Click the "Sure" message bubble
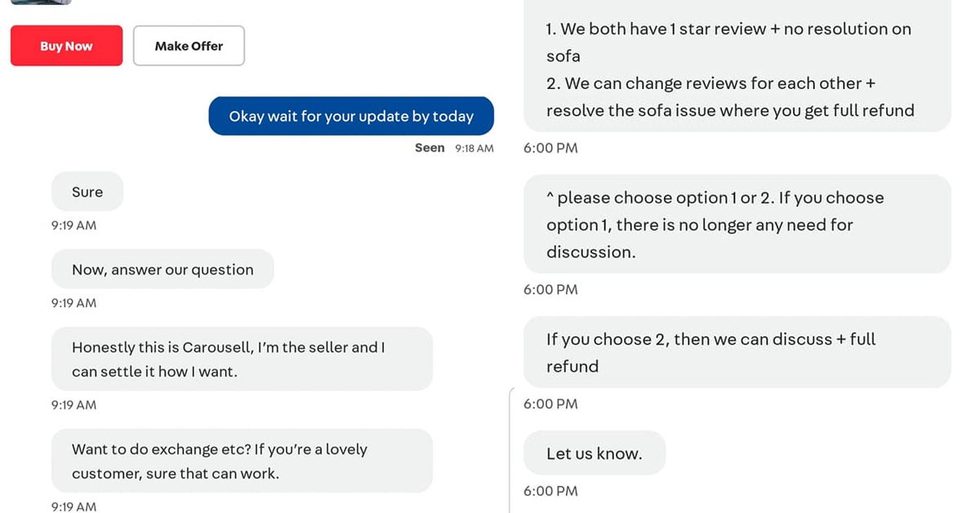Image resolution: width=980 pixels, height=513 pixels. tap(87, 192)
